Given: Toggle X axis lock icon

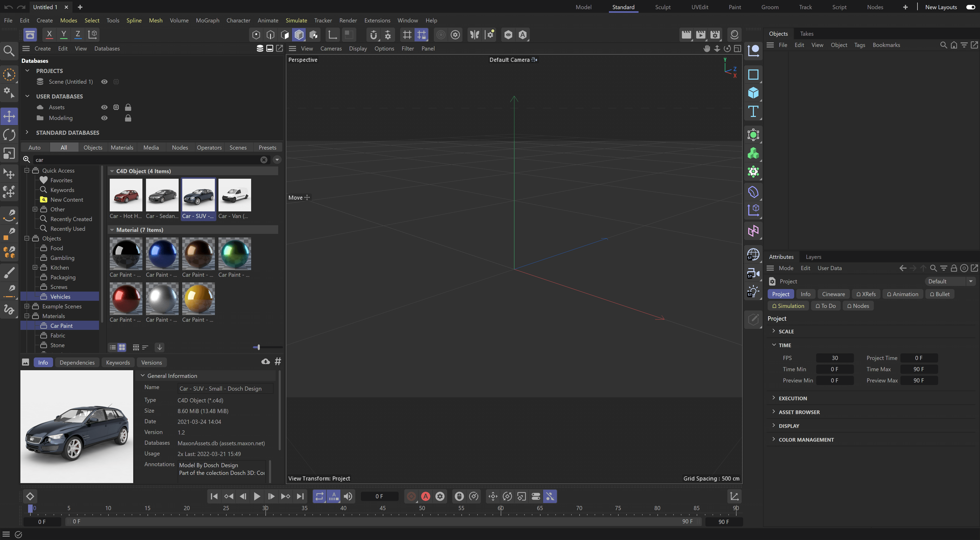Looking at the screenshot, I should point(49,35).
